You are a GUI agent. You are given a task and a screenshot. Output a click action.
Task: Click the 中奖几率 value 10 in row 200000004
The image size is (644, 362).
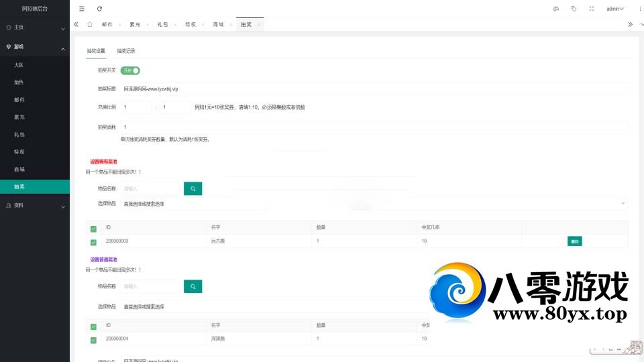click(x=424, y=339)
